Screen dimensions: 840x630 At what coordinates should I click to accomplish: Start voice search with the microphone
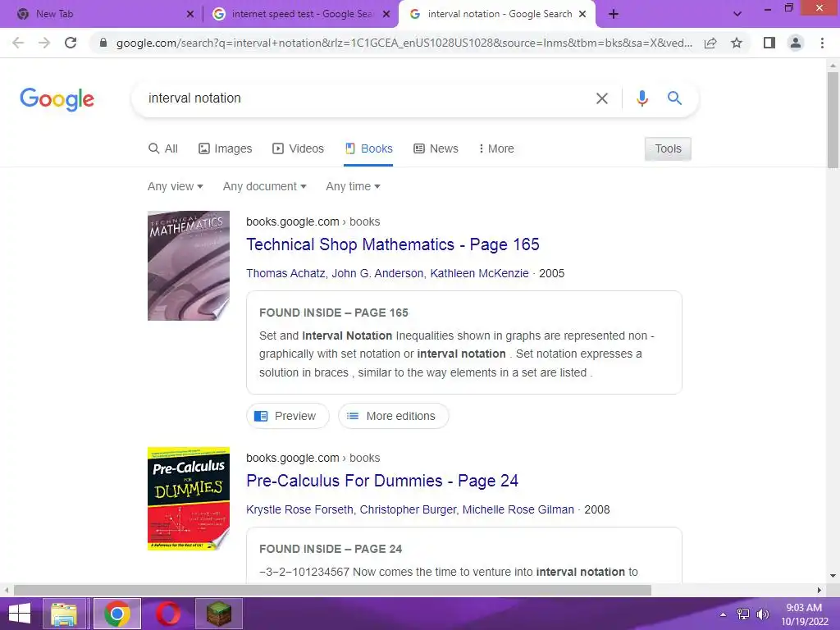(641, 98)
